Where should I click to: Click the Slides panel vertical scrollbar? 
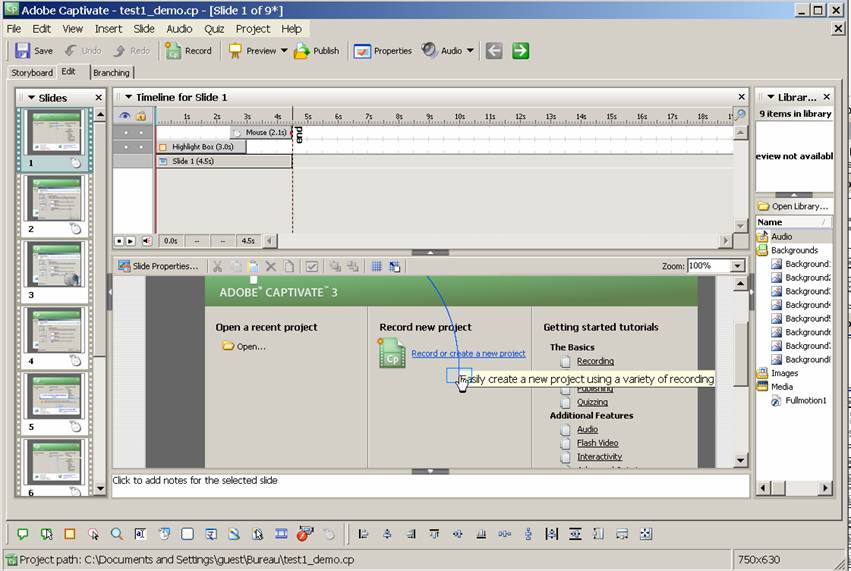tap(100, 301)
